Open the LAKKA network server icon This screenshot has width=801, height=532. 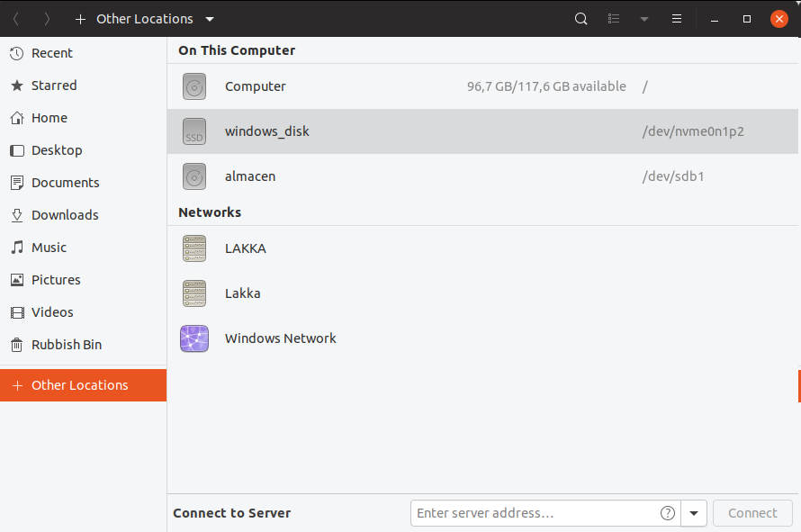click(194, 248)
